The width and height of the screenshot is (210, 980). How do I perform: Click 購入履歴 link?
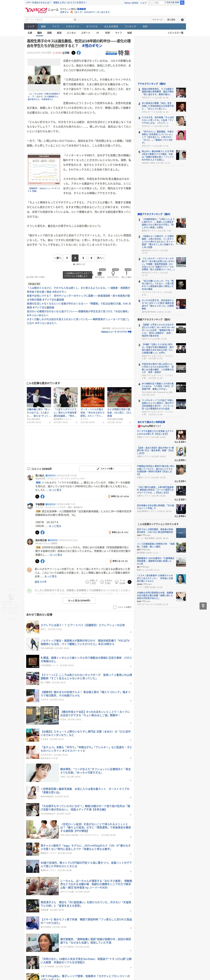point(171,19)
